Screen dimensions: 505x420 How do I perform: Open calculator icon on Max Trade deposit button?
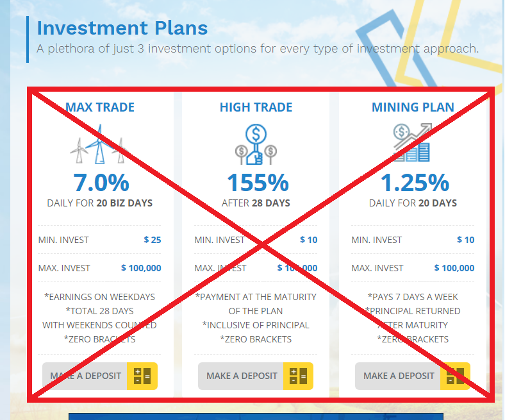[142, 376]
